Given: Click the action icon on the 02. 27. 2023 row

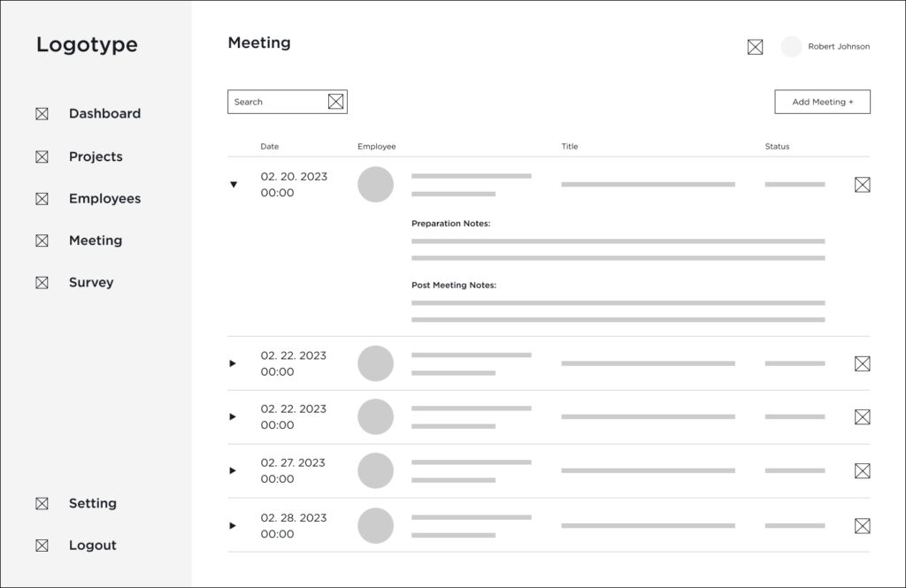Looking at the screenshot, I should tap(862, 470).
